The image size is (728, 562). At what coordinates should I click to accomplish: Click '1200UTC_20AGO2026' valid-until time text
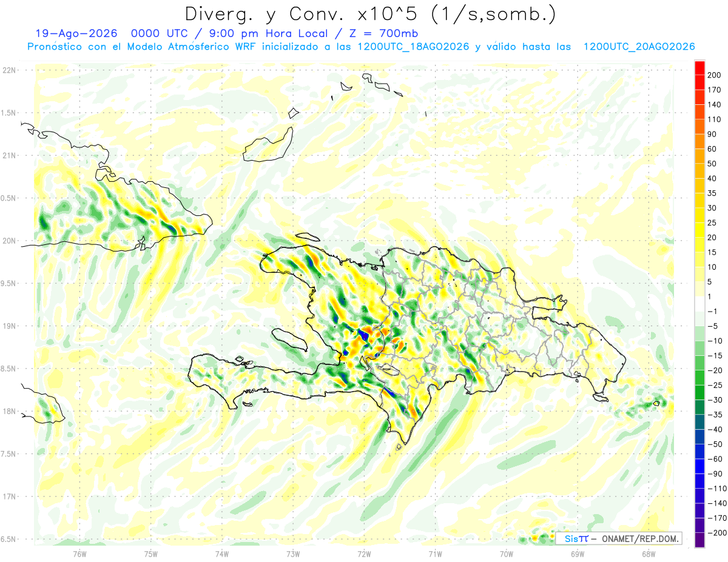(x=639, y=47)
